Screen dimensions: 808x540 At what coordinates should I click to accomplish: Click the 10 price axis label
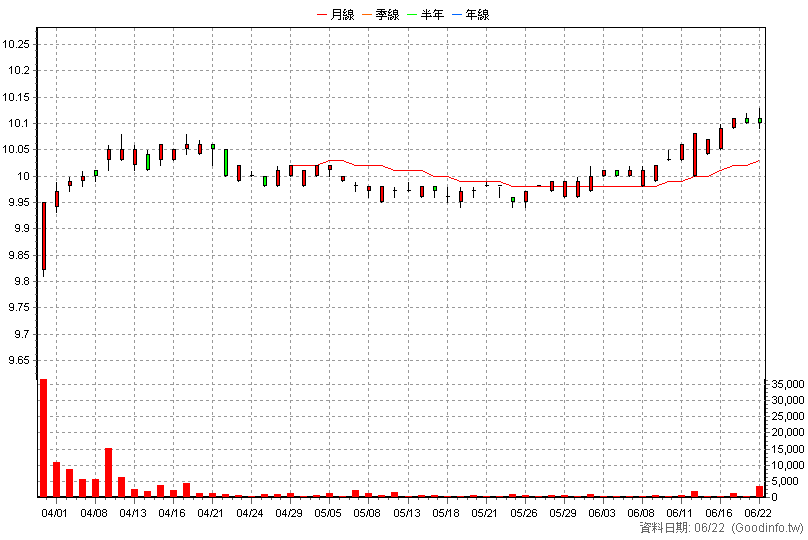(x=24, y=176)
